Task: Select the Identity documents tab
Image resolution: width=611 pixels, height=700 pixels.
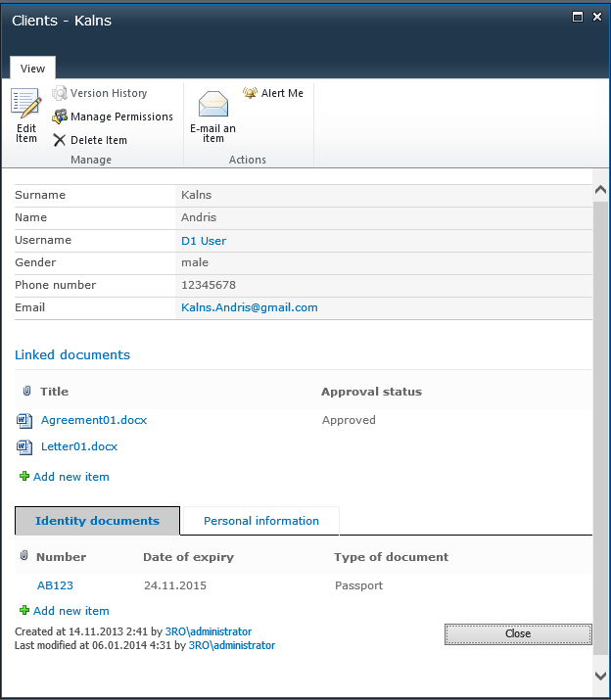Action: pos(97,521)
